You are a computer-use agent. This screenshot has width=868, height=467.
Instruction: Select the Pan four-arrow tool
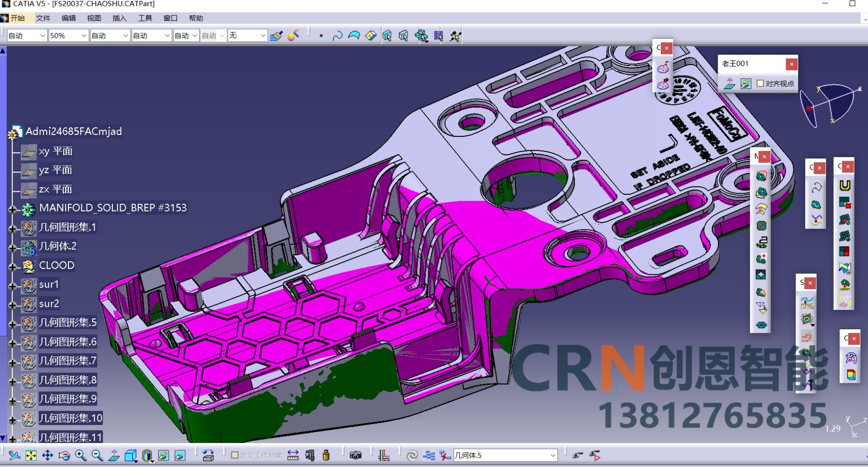48,455
